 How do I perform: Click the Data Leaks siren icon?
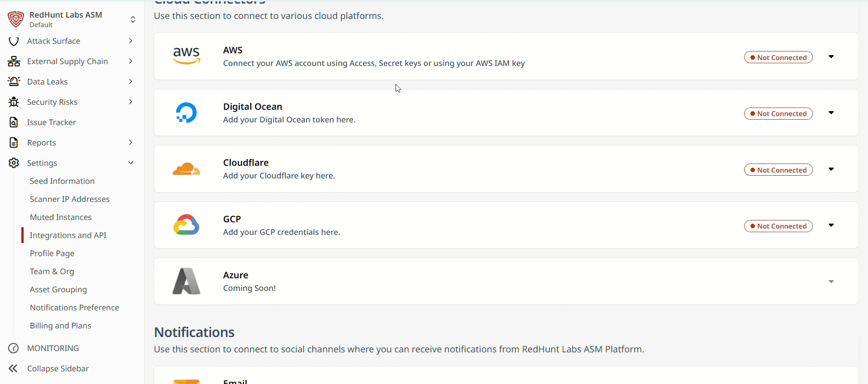tap(14, 82)
